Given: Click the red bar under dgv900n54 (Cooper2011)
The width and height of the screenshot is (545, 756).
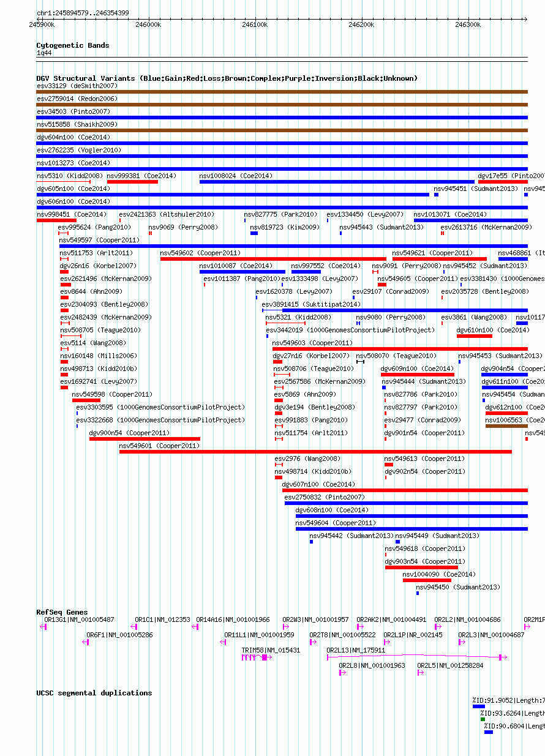Looking at the screenshot, I should [x=145, y=439].
